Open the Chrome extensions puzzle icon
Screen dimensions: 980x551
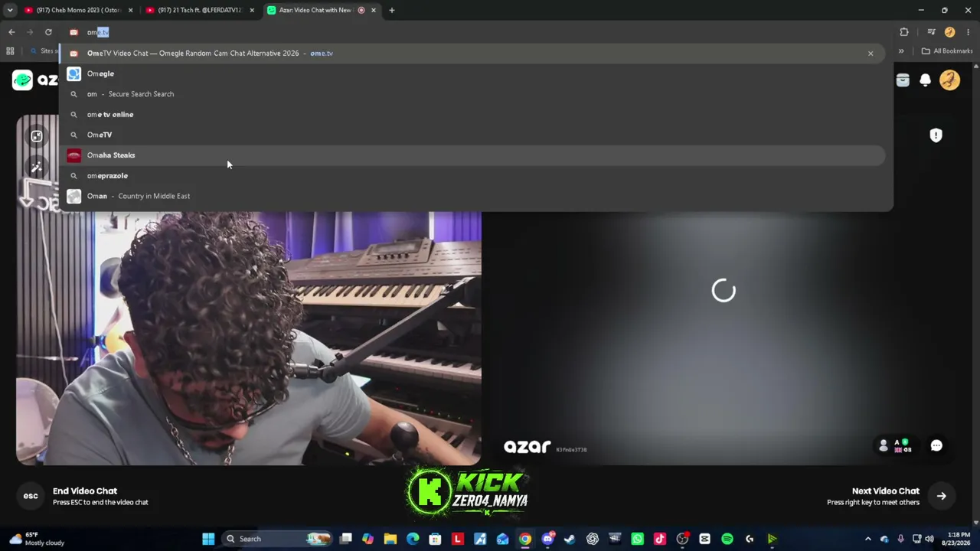coord(904,32)
